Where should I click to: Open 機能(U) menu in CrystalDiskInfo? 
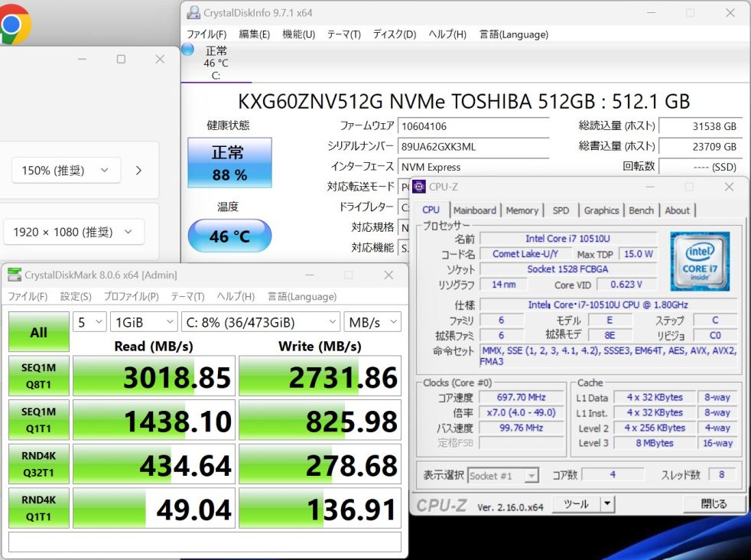click(298, 34)
